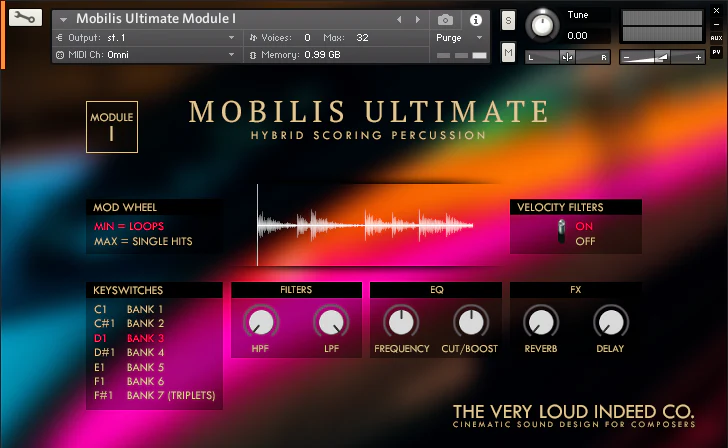Click the MIDI channel connector icon
Screen dimensions: 728x448
pyautogui.click(x=60, y=55)
